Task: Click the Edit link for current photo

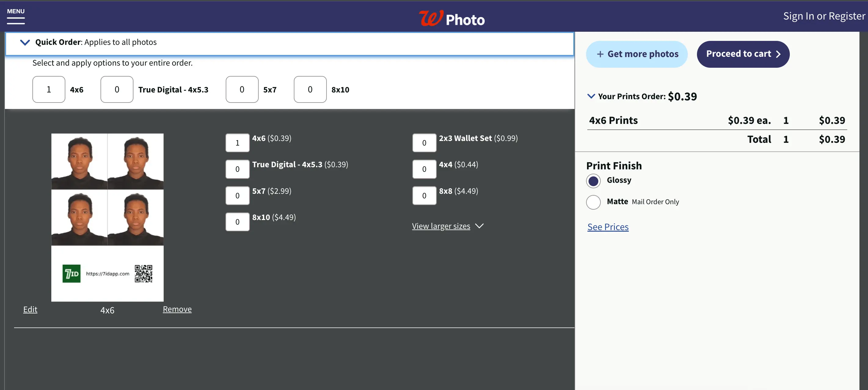Action: click(x=30, y=309)
